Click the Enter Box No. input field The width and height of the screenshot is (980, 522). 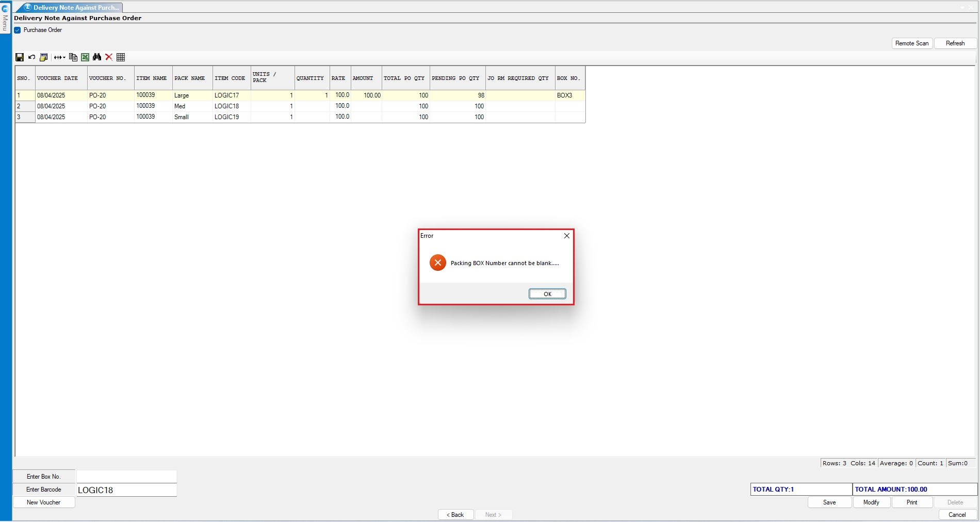coord(126,477)
